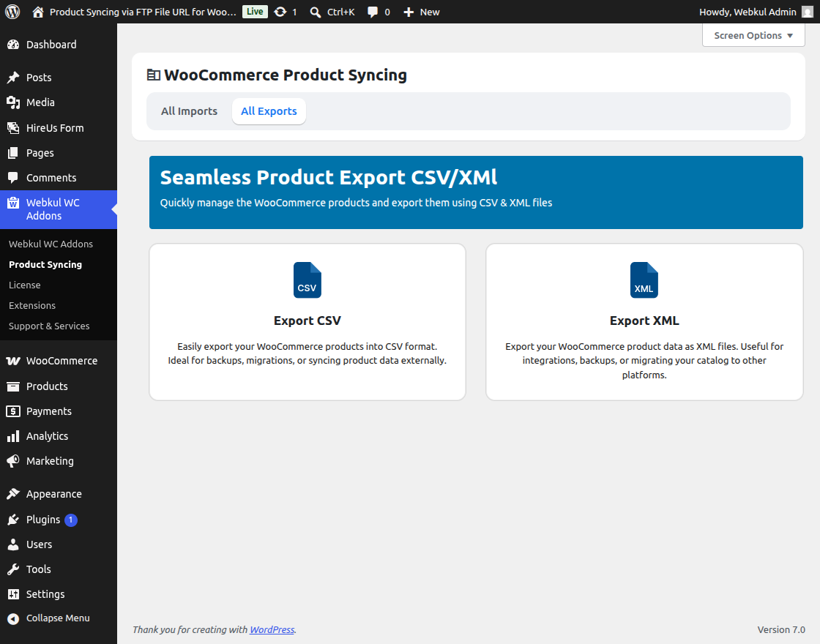Viewport: 820px width, 644px height.
Task: Open the site home icon
Action: pos(37,12)
